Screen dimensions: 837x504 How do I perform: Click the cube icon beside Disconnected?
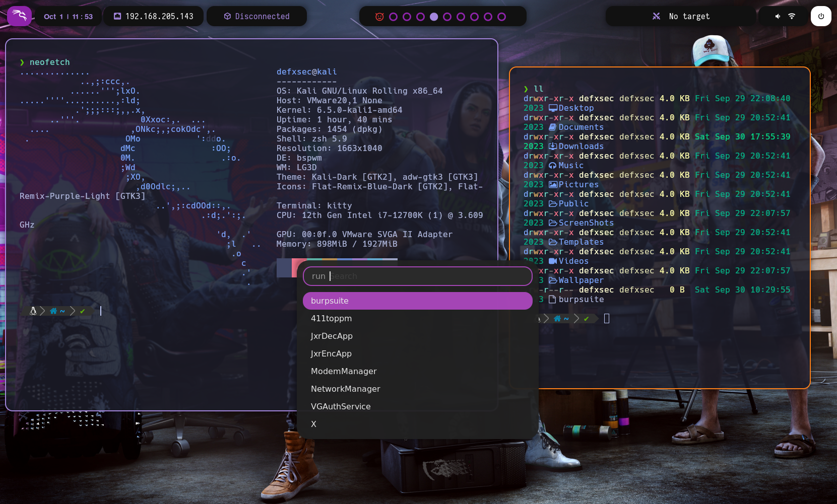click(227, 16)
